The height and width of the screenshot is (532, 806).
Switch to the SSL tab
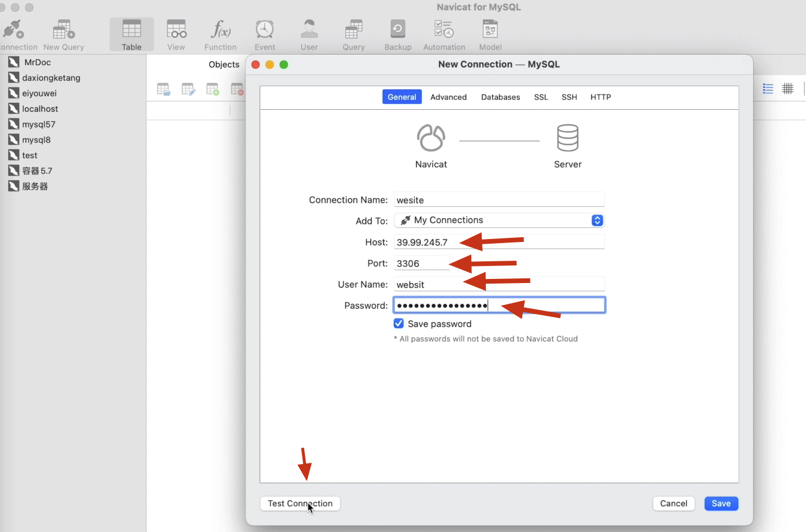click(541, 97)
